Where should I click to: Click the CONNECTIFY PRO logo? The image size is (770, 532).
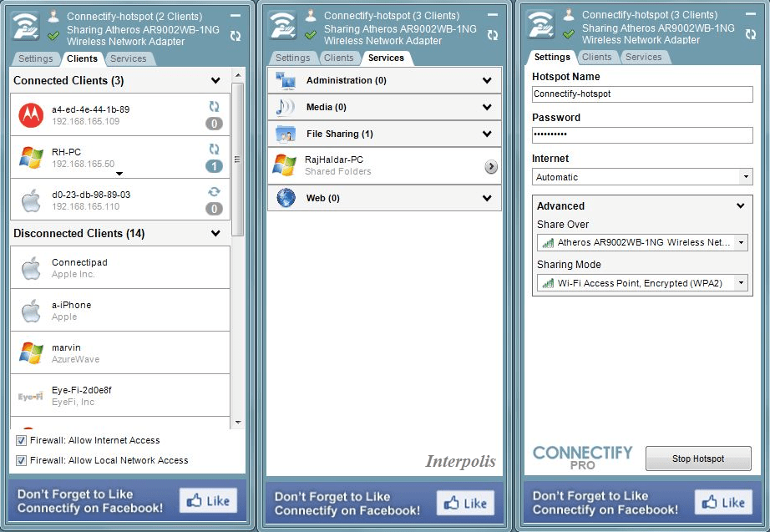coord(582,458)
